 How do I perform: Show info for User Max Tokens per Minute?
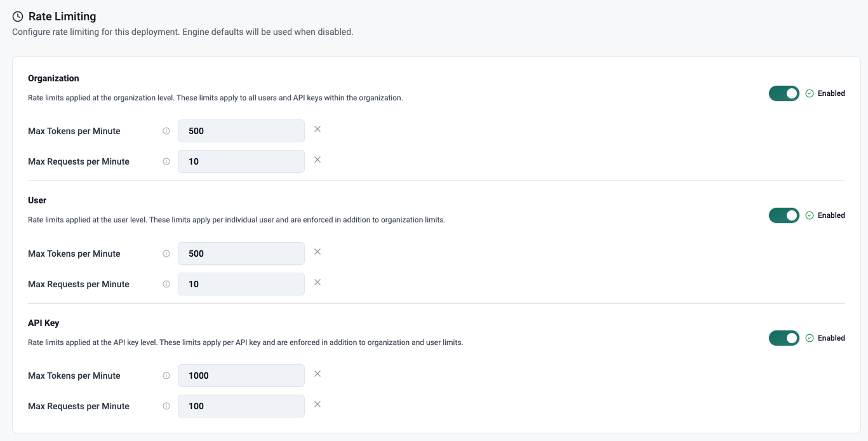point(166,254)
